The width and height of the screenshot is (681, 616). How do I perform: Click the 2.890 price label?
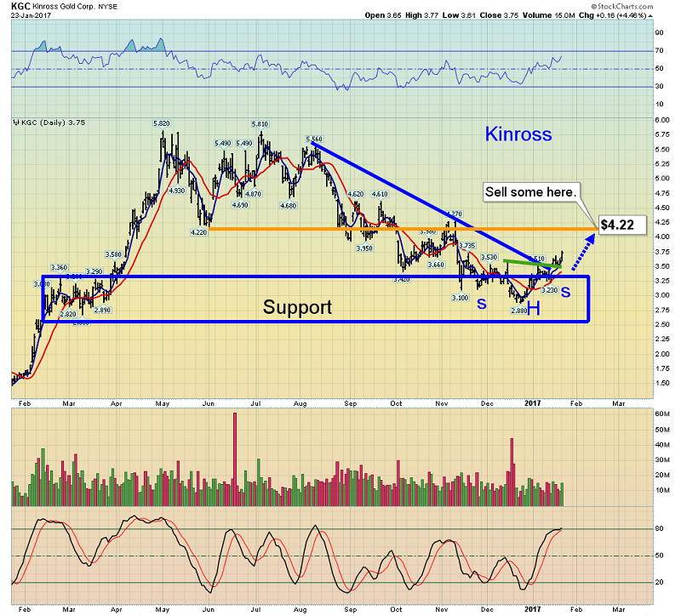click(102, 310)
